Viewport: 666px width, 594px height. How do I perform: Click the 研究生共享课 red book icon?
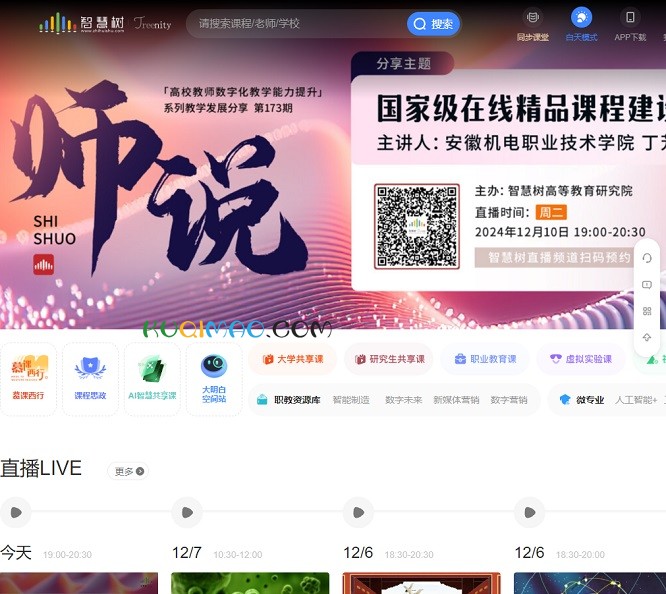point(360,359)
